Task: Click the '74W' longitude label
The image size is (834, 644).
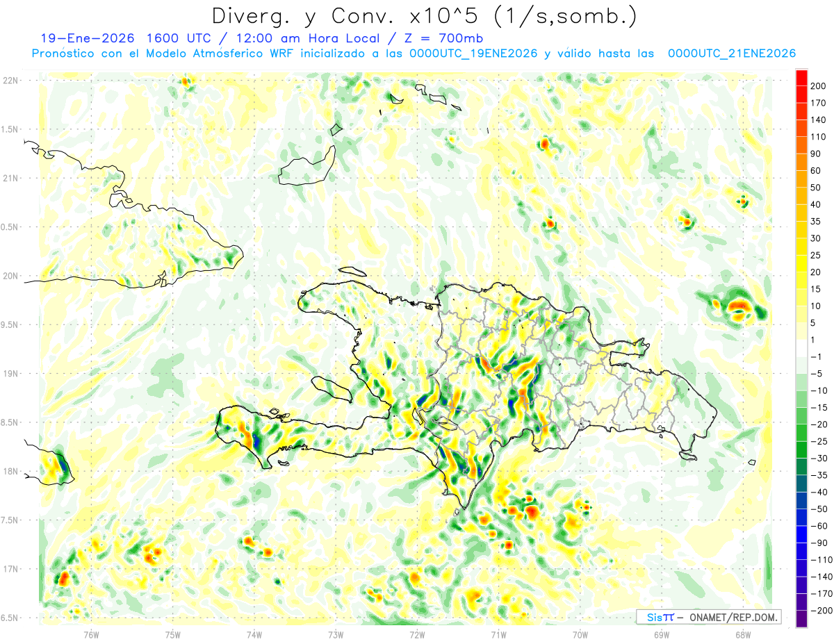Action: (x=254, y=634)
